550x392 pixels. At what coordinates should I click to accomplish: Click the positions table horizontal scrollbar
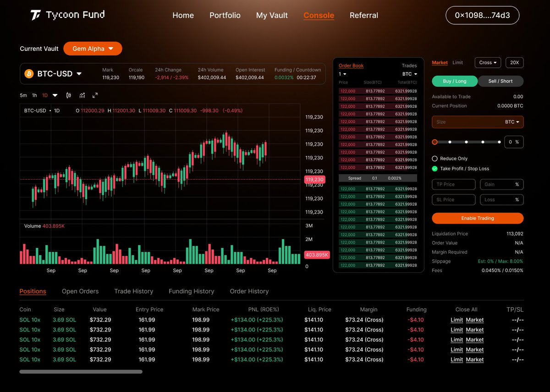point(81,371)
